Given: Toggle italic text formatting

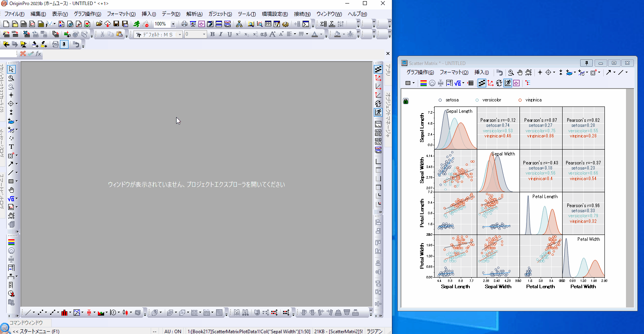Looking at the screenshot, I should click(x=221, y=34).
